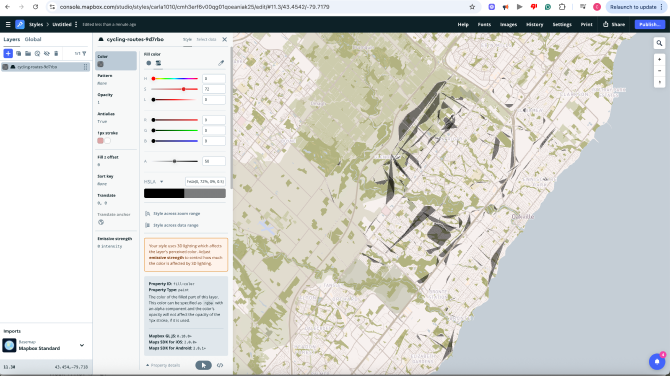Select the Sort key property

coord(116,180)
